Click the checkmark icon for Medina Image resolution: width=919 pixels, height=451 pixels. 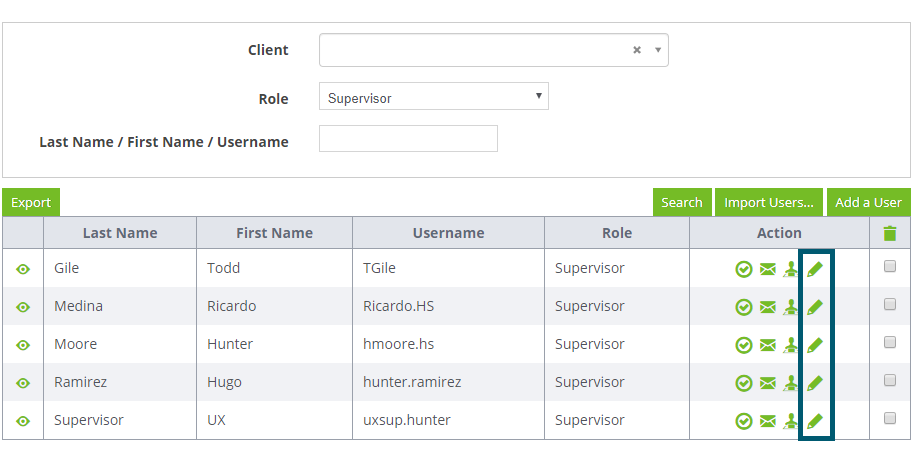click(x=744, y=307)
